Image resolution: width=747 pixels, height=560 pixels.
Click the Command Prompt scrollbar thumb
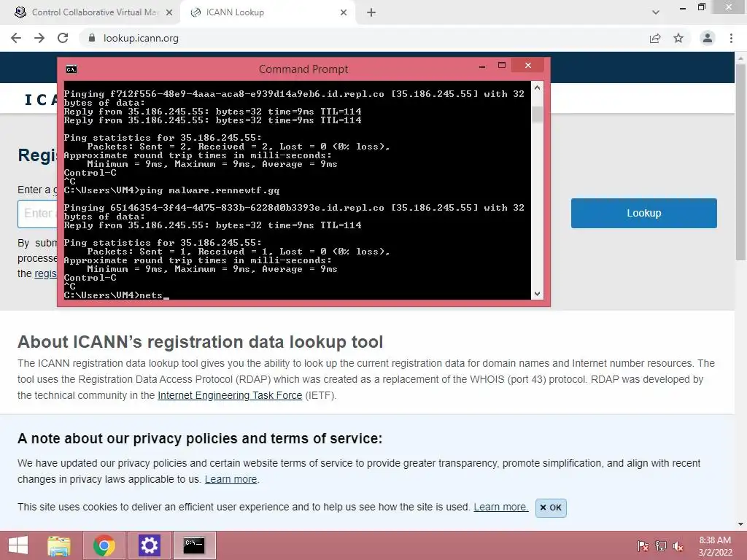[537, 114]
